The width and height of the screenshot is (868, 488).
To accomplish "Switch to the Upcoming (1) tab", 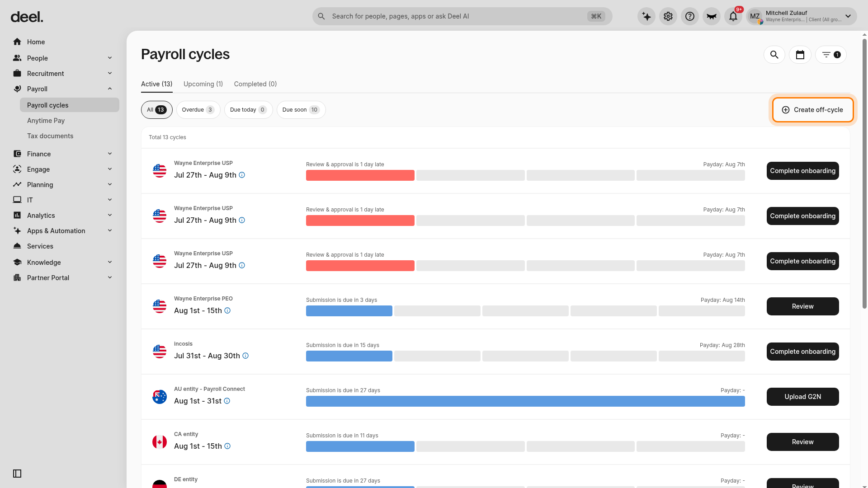I will coord(203,84).
